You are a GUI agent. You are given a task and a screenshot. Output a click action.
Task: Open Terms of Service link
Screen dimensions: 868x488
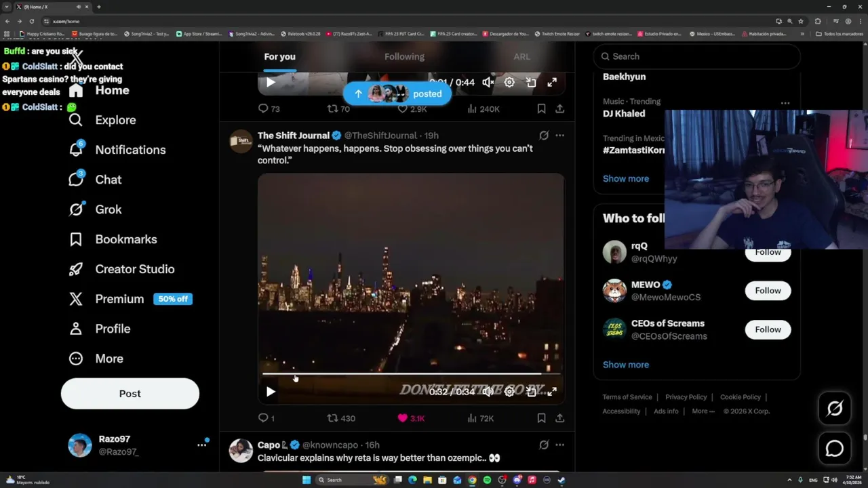tap(627, 397)
